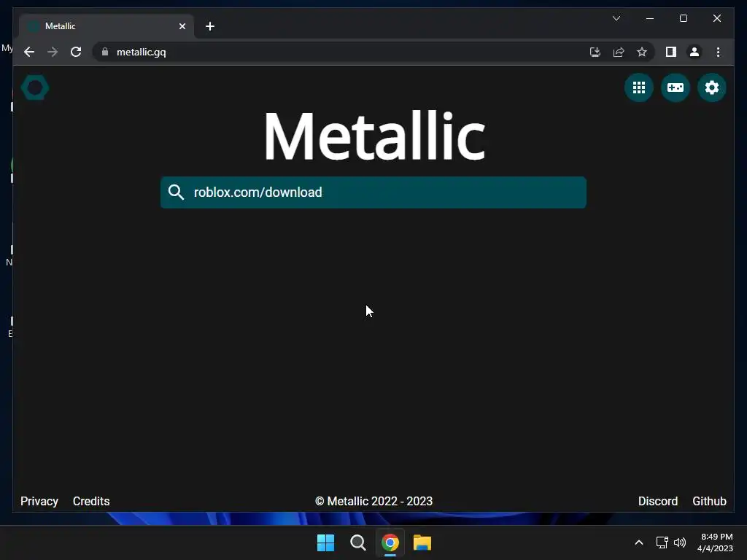The width and height of the screenshot is (747, 560).
Task: Open the Github link
Action: pyautogui.click(x=709, y=501)
